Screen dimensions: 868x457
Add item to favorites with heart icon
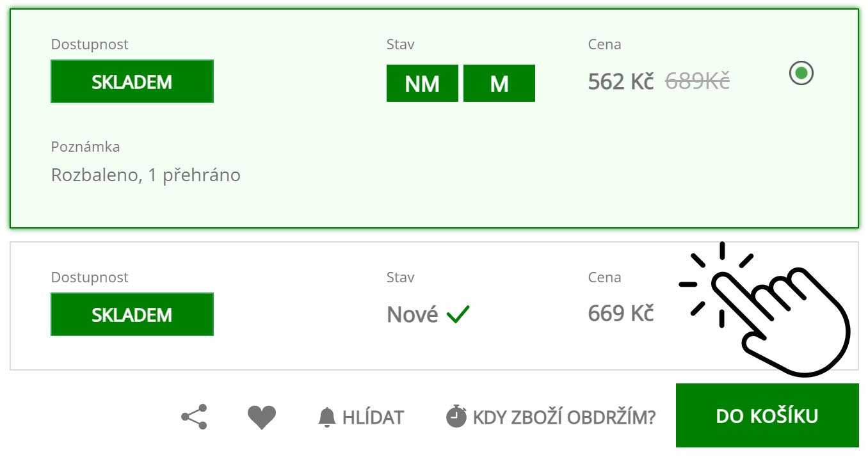(262, 417)
